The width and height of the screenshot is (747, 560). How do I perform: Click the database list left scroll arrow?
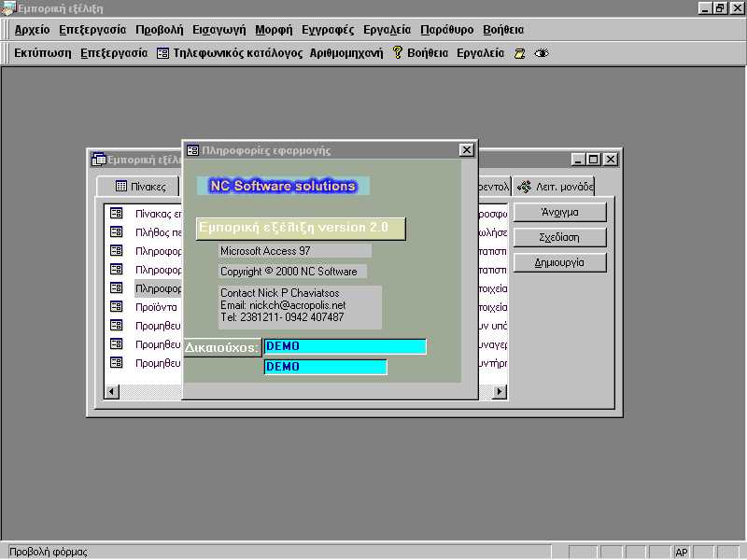(111, 391)
